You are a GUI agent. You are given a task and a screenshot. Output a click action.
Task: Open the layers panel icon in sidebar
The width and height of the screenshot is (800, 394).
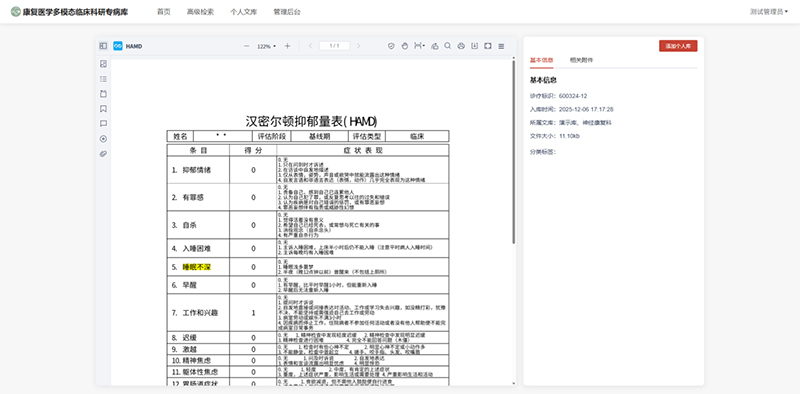coord(104,94)
